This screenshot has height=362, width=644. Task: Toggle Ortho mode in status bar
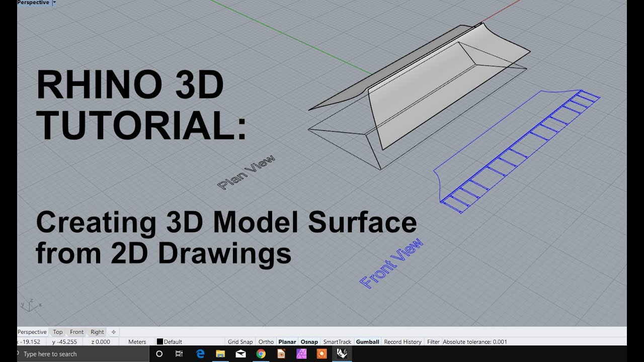(266, 342)
